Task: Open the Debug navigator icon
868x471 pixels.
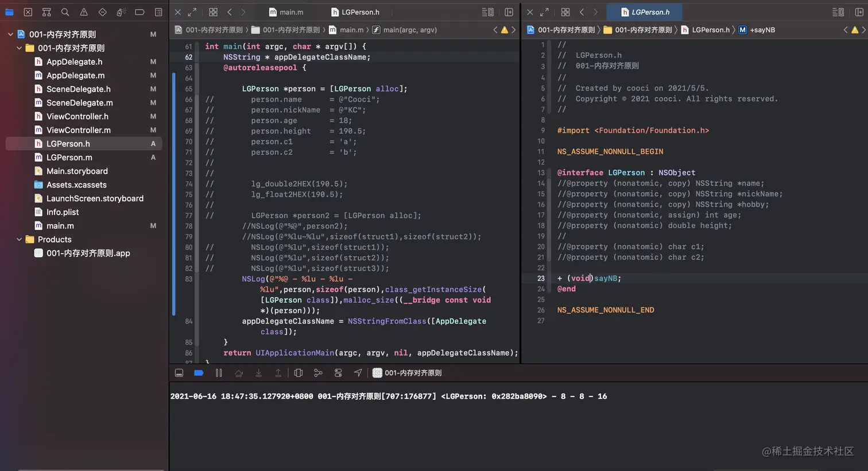Action: click(121, 12)
